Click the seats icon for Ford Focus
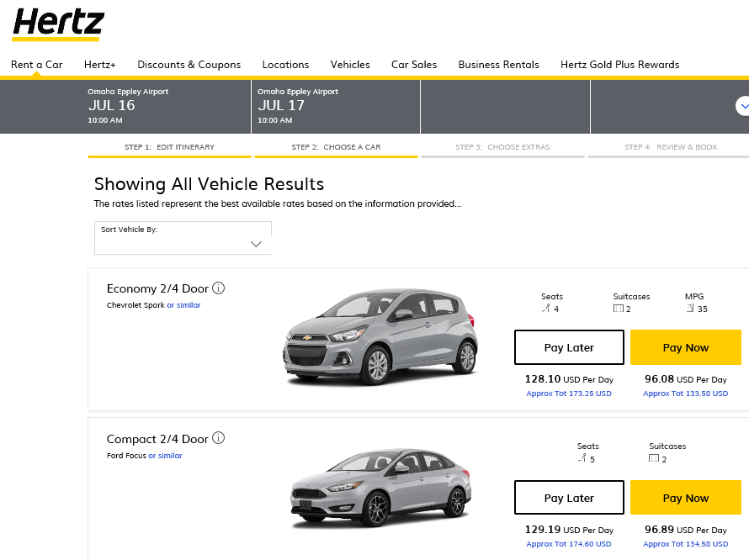The width and height of the screenshot is (749, 560). pos(582,458)
